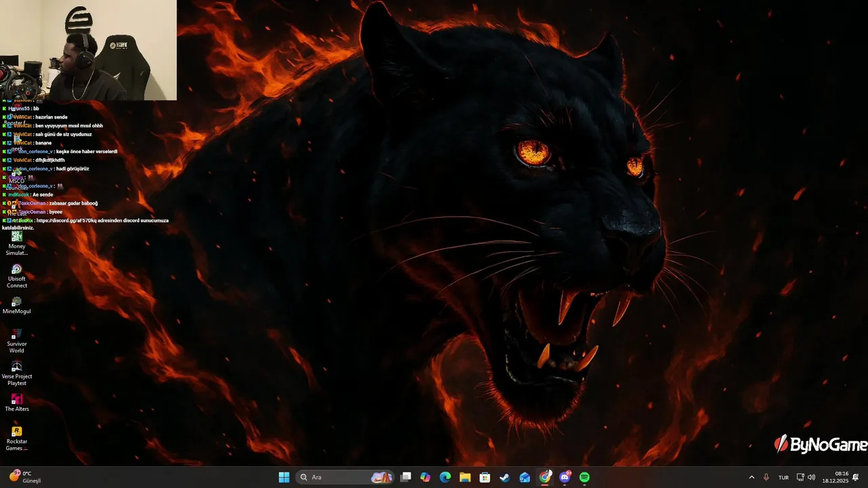The image size is (868, 488).
Task: Open File Explorer from the taskbar
Action: coord(465,477)
